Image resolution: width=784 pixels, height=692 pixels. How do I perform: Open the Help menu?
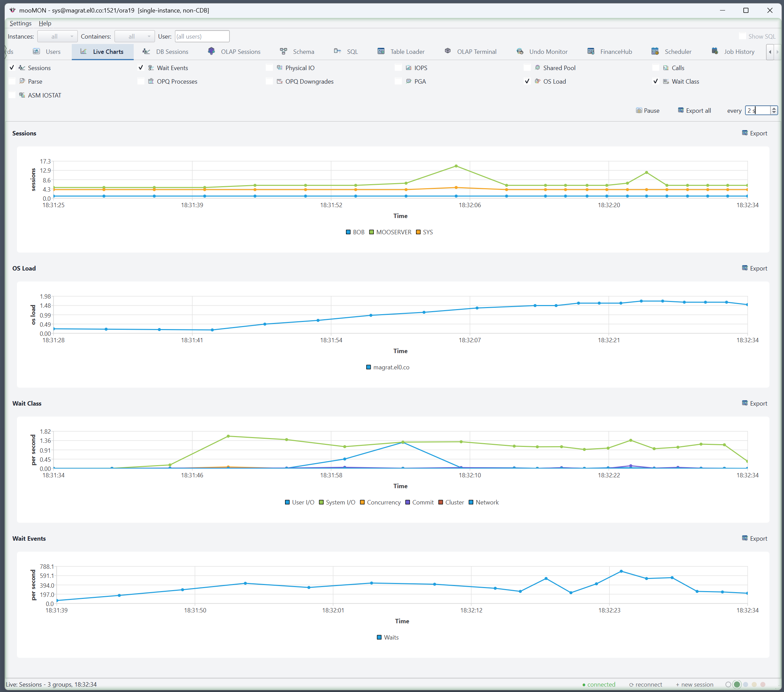[45, 23]
